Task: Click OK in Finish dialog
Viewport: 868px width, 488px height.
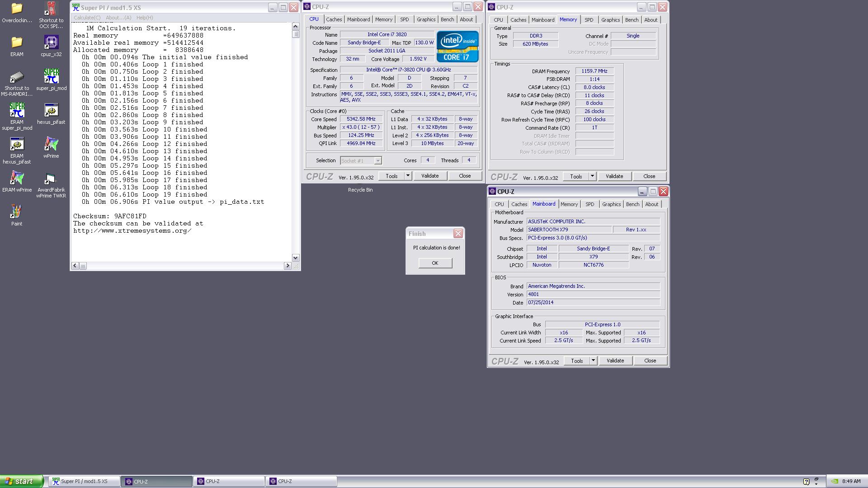Action: tap(435, 263)
